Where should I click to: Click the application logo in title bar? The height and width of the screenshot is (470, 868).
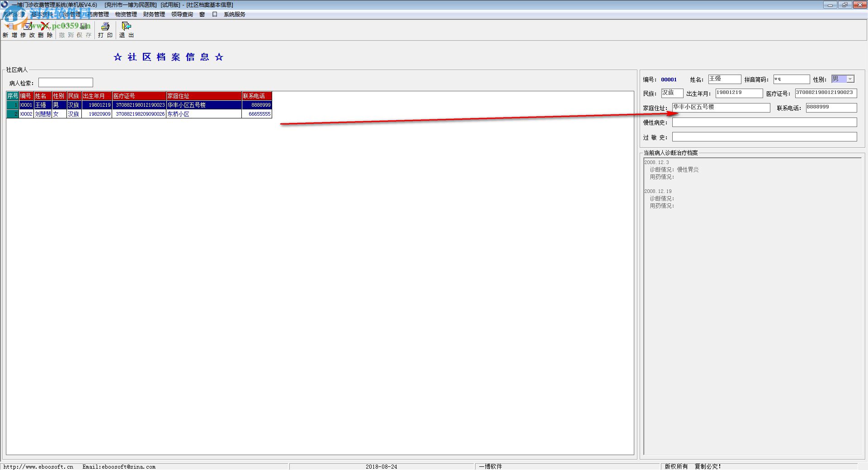tap(5, 5)
